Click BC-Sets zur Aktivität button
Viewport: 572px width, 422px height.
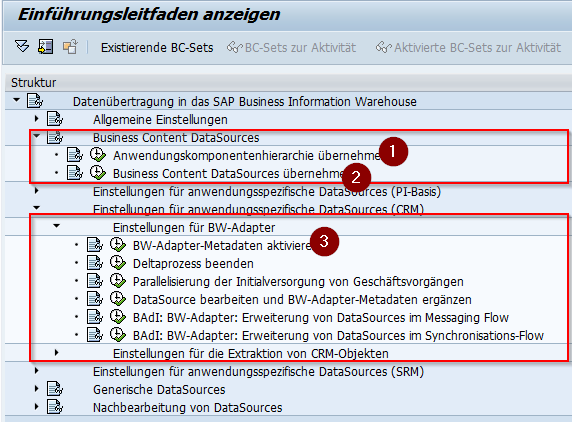tap(291, 48)
